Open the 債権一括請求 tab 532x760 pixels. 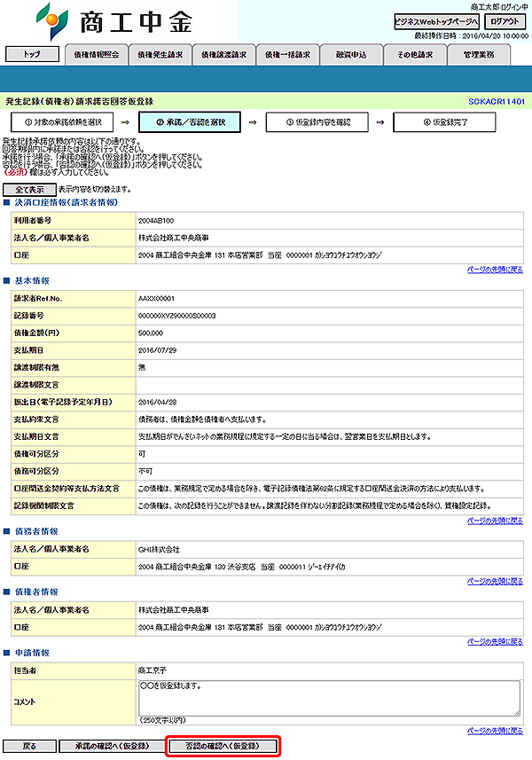coord(288,54)
